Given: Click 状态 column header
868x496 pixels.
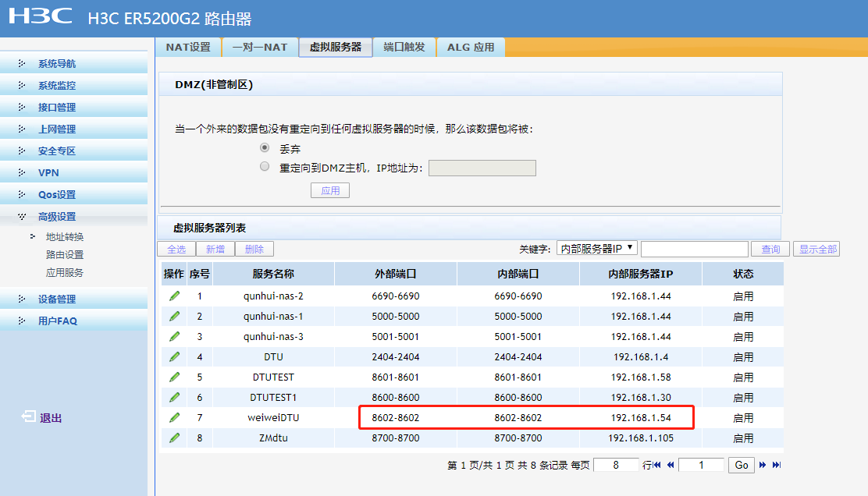Looking at the screenshot, I should 743,274.
